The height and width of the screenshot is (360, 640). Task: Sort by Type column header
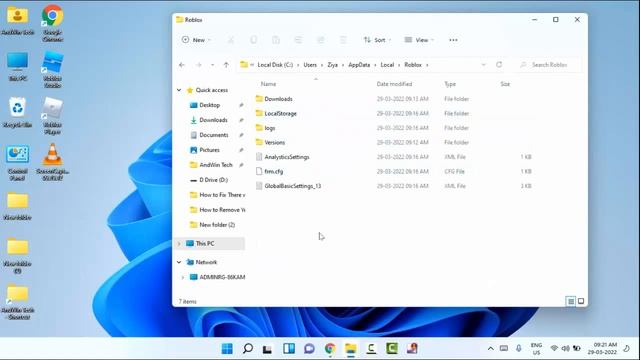(x=450, y=84)
